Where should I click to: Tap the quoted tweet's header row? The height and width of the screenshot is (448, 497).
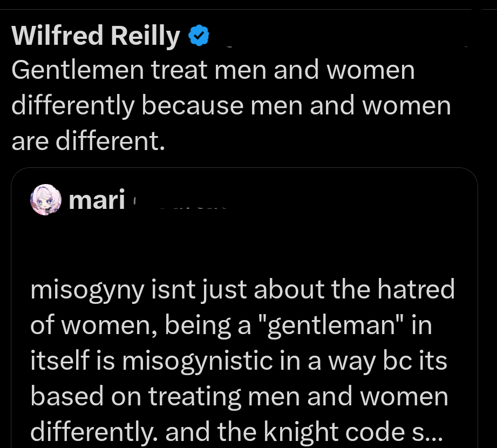162,200
